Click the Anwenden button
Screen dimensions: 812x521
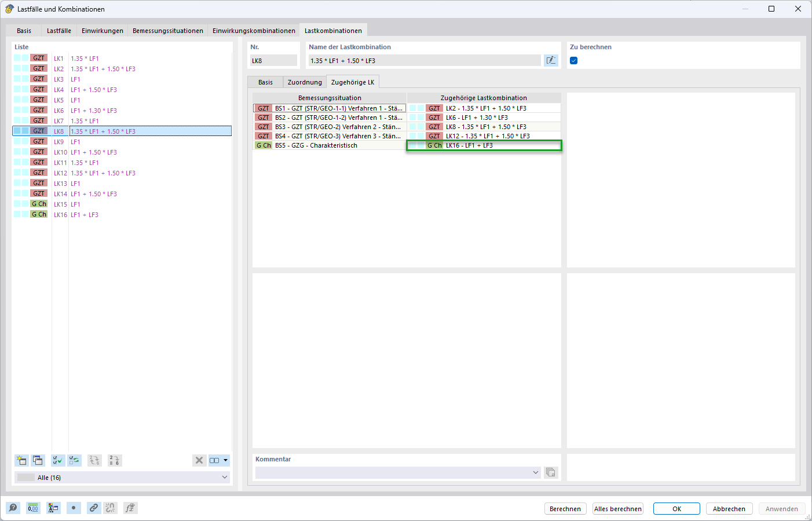pos(782,509)
